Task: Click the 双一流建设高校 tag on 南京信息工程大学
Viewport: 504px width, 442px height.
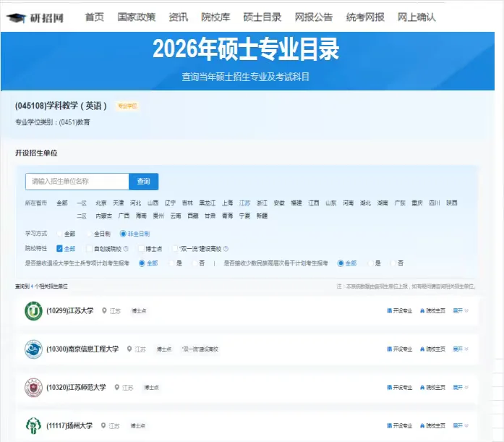Action: pos(200,349)
